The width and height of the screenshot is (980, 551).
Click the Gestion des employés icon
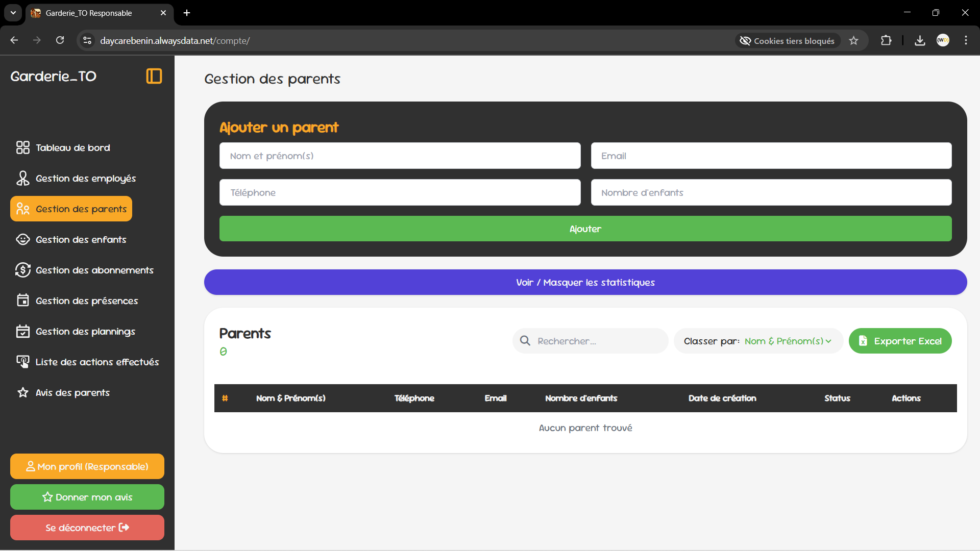(22, 178)
